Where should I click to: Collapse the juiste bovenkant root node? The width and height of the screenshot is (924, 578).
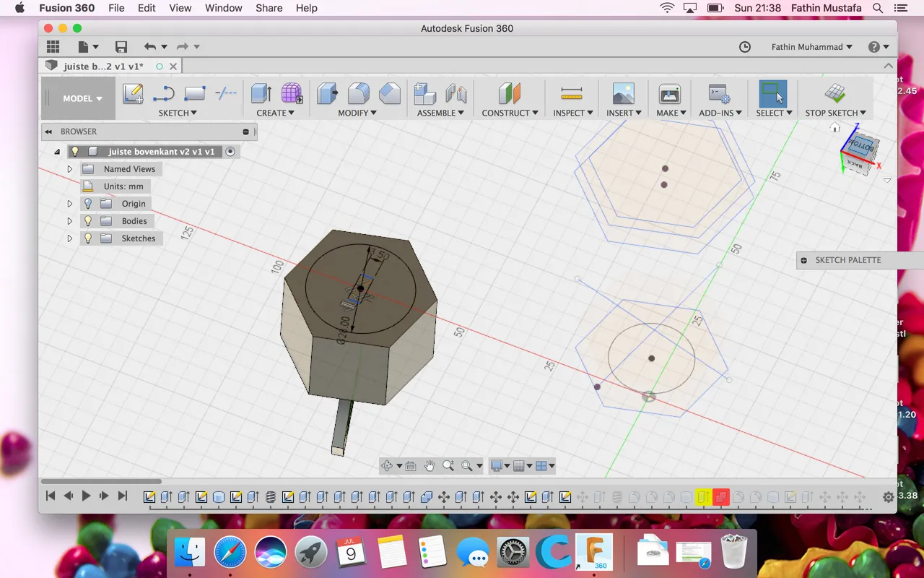(57, 152)
